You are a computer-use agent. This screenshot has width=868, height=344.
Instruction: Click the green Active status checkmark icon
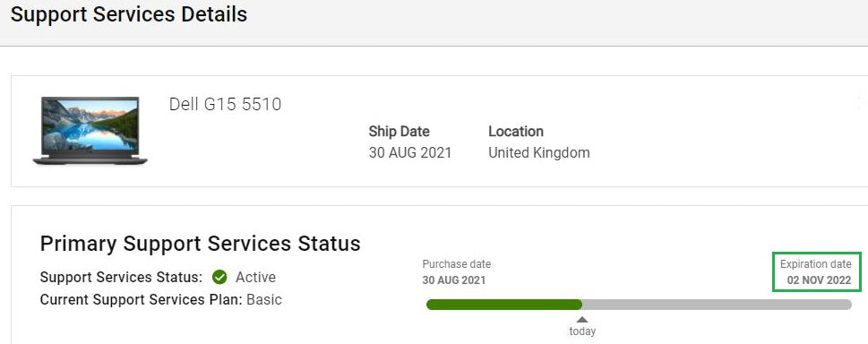pyautogui.click(x=219, y=277)
